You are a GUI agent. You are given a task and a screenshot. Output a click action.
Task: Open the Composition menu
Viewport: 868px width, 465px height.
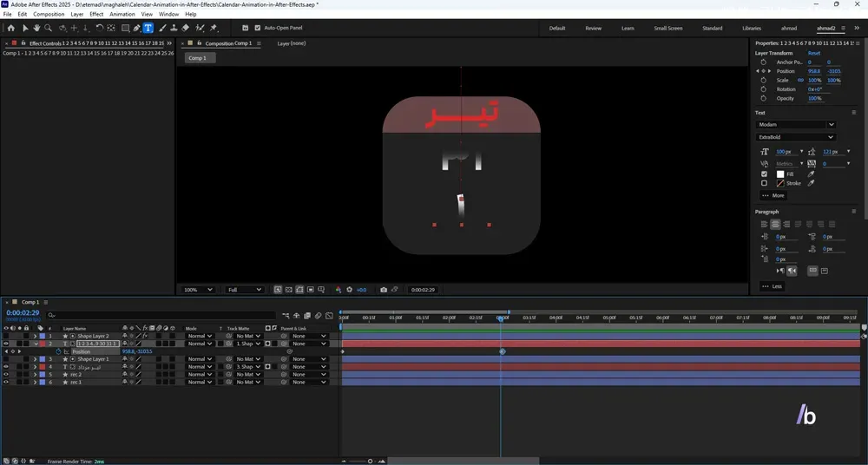(x=49, y=14)
